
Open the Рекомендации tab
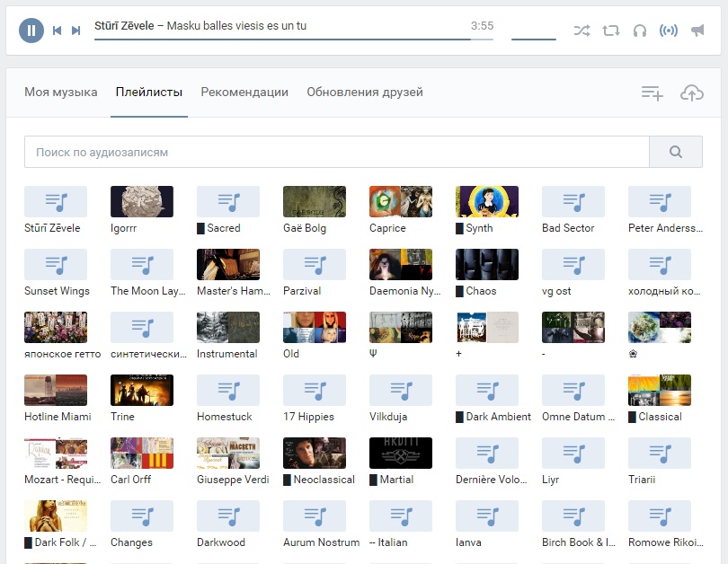[x=244, y=92]
